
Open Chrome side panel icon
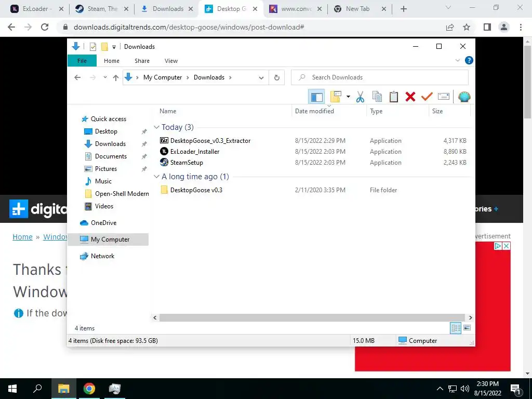(487, 27)
